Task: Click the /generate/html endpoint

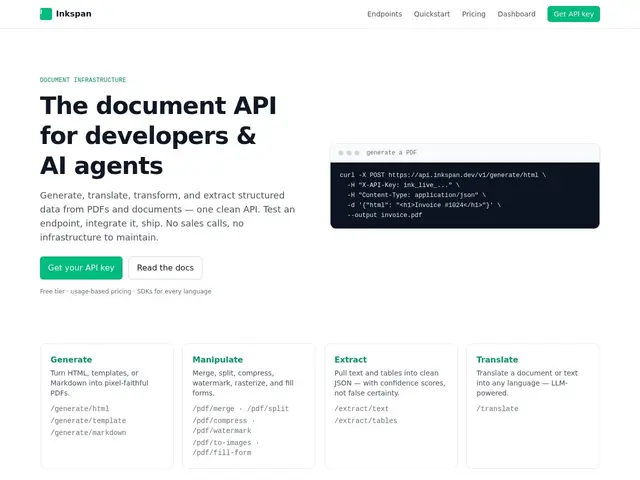Action: coord(80,409)
